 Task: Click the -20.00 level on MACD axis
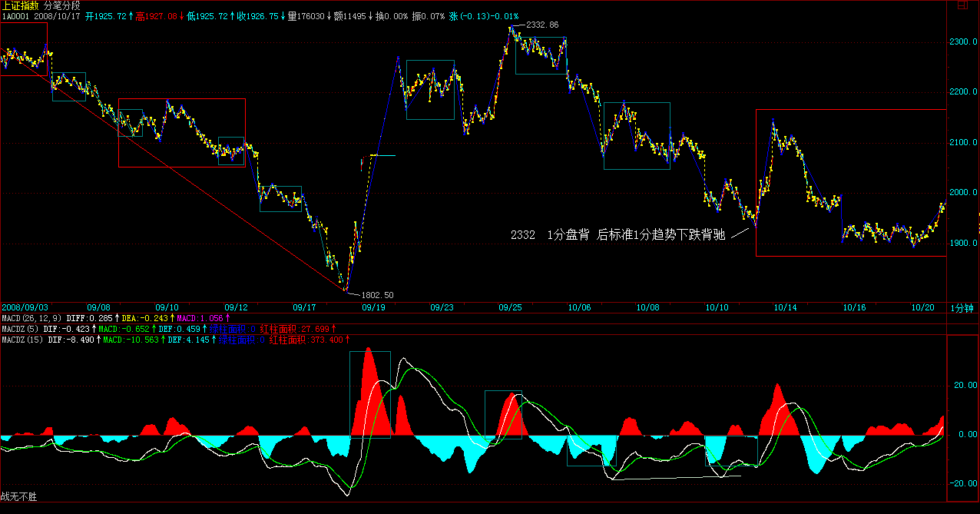tap(964, 483)
